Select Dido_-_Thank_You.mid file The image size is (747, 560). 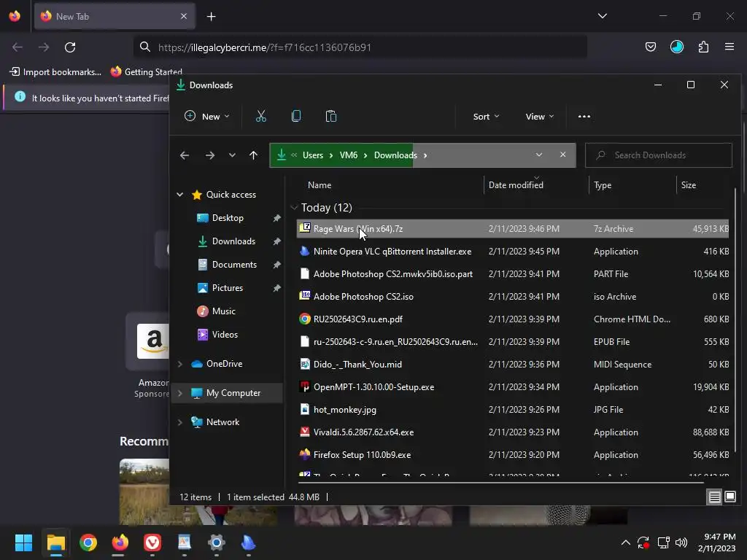click(x=513, y=365)
